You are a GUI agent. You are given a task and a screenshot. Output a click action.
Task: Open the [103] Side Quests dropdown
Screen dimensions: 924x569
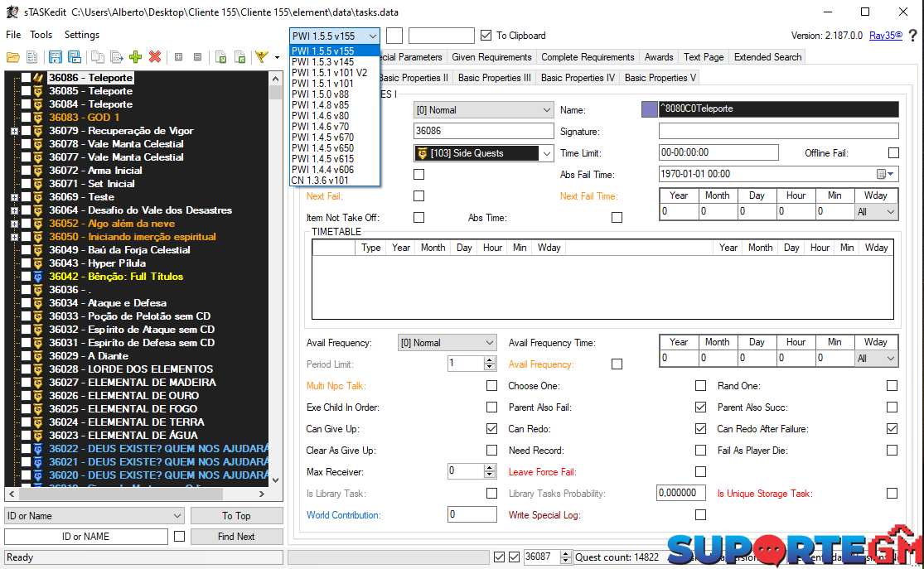(x=483, y=153)
